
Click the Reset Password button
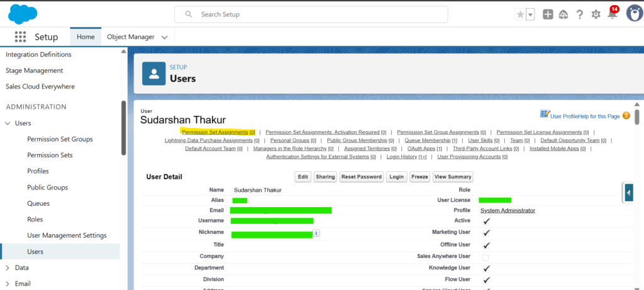(x=362, y=177)
